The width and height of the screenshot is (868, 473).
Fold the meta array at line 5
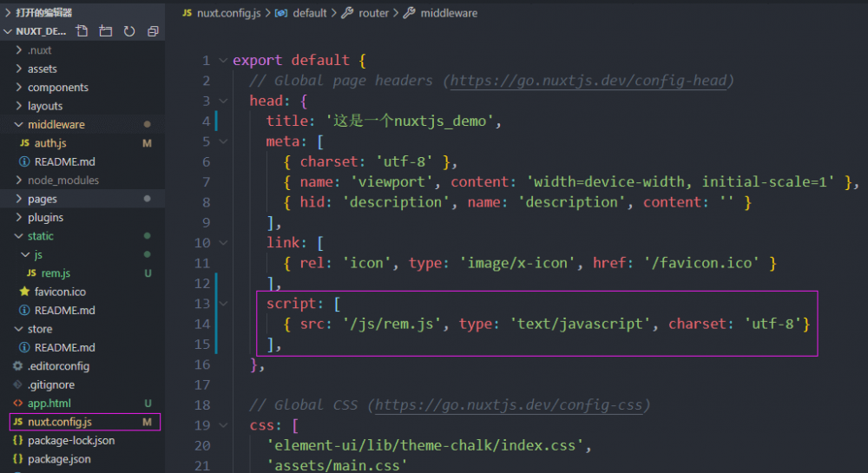click(223, 141)
